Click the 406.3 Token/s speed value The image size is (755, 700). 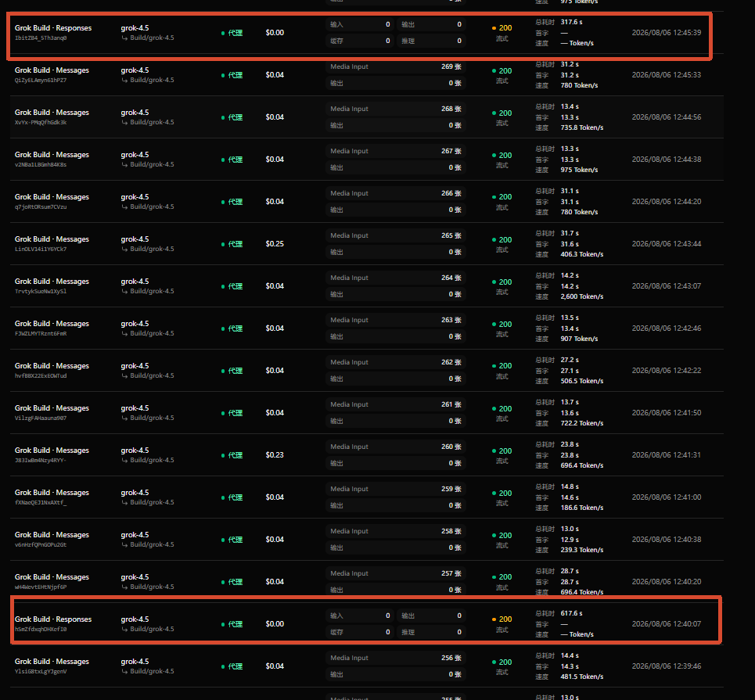pyautogui.click(x=581, y=254)
